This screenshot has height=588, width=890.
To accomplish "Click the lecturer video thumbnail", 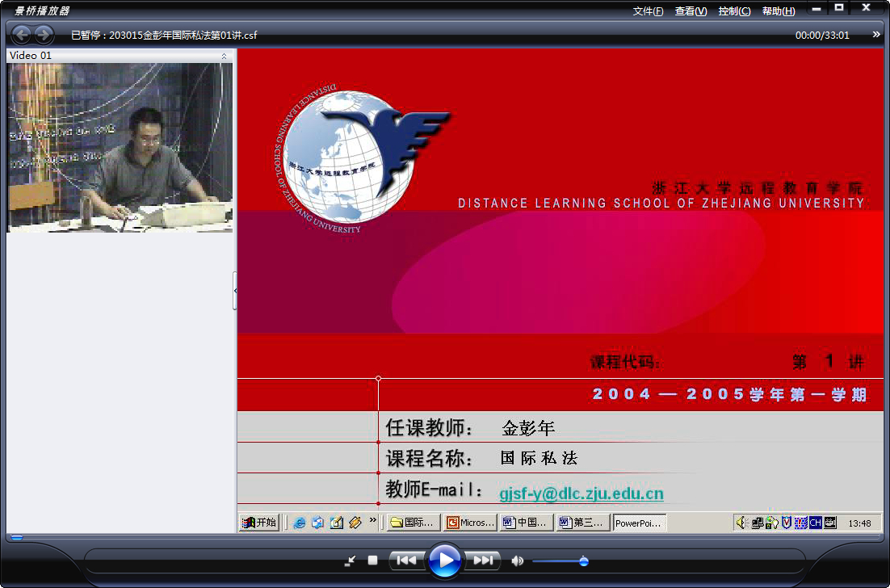I will click(x=120, y=148).
